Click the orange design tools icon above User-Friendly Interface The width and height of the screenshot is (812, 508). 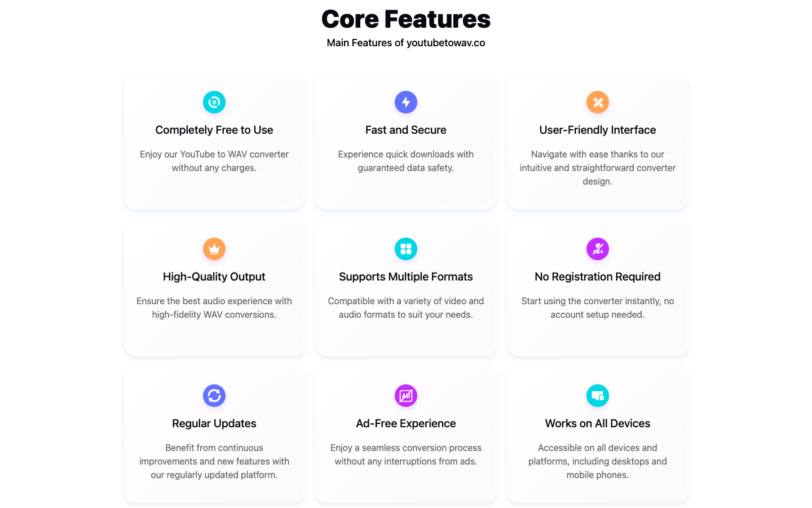coord(598,102)
